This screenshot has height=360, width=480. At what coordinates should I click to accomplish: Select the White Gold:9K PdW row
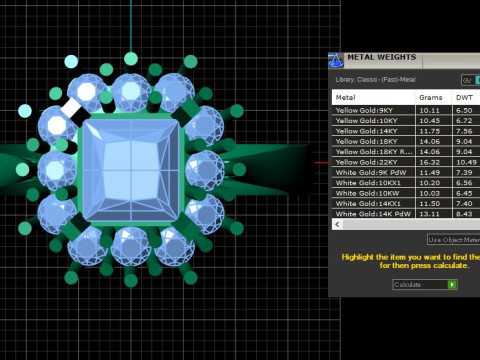tap(406, 172)
